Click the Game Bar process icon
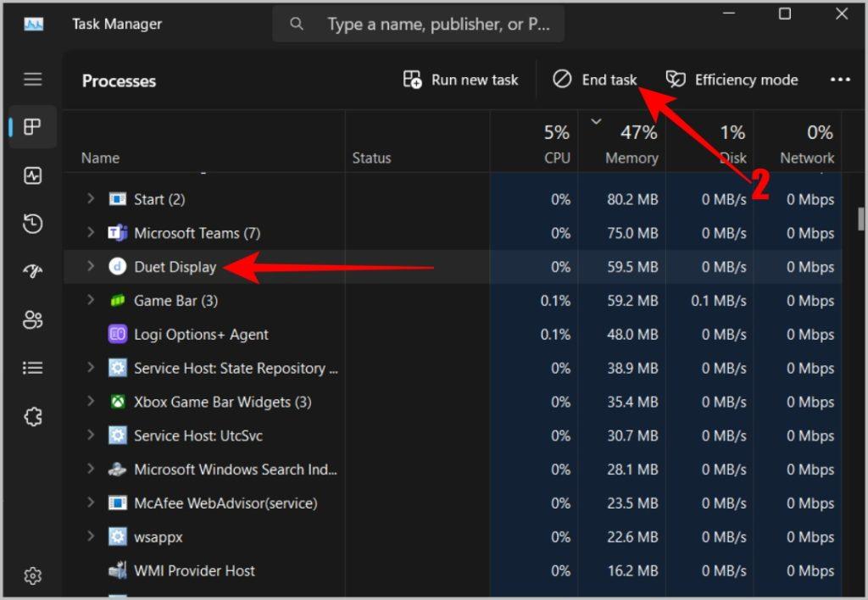Screen dimensions: 868x600 tap(117, 301)
